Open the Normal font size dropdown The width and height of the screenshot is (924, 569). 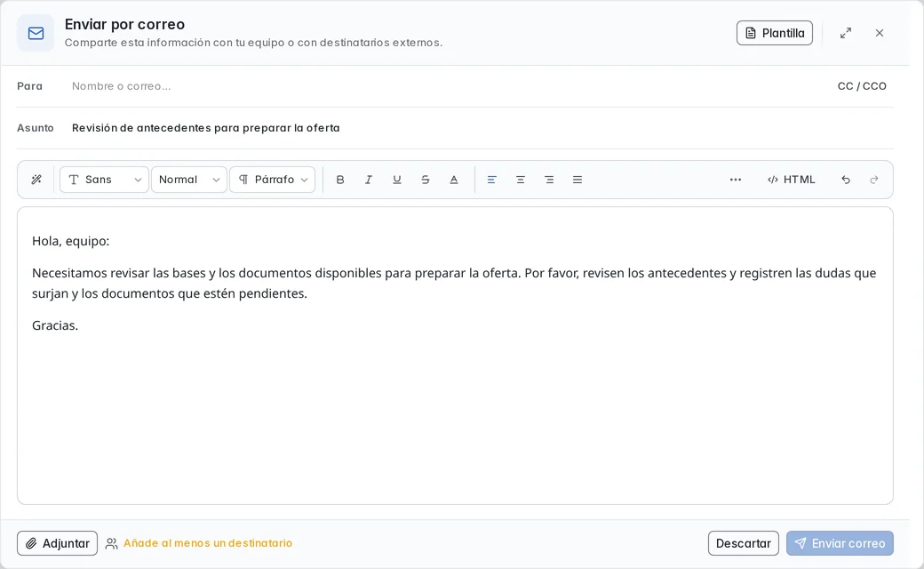[x=189, y=180]
